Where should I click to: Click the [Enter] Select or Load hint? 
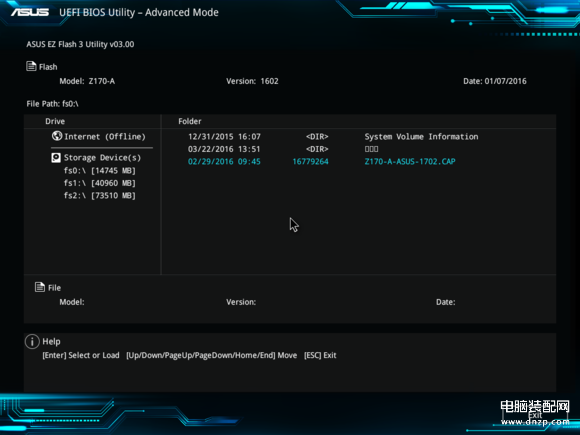pyautogui.click(x=81, y=355)
